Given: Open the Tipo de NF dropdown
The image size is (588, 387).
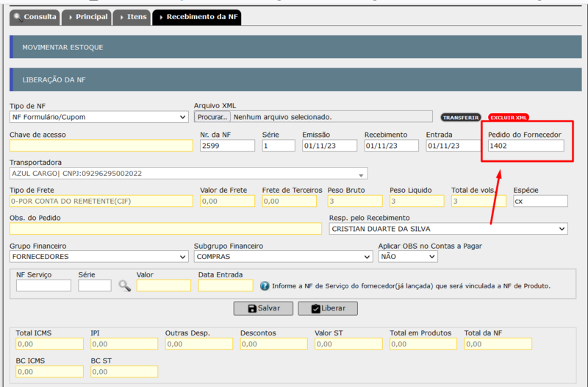Looking at the screenshot, I should point(99,117).
